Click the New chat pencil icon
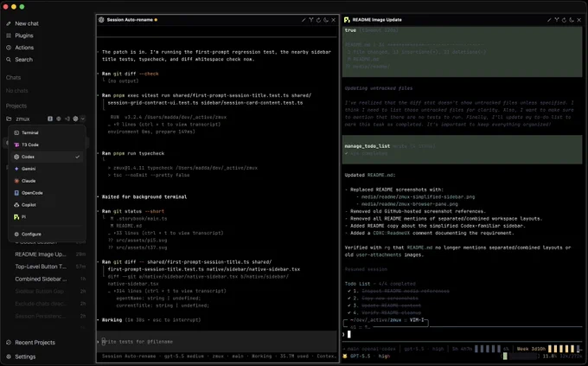The image size is (588, 366). point(9,23)
